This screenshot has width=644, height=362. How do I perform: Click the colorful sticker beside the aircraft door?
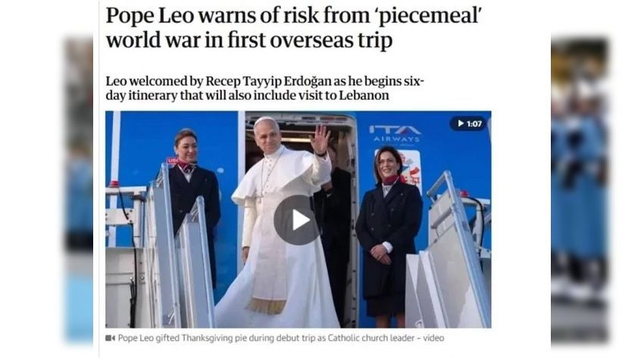pos(411,170)
